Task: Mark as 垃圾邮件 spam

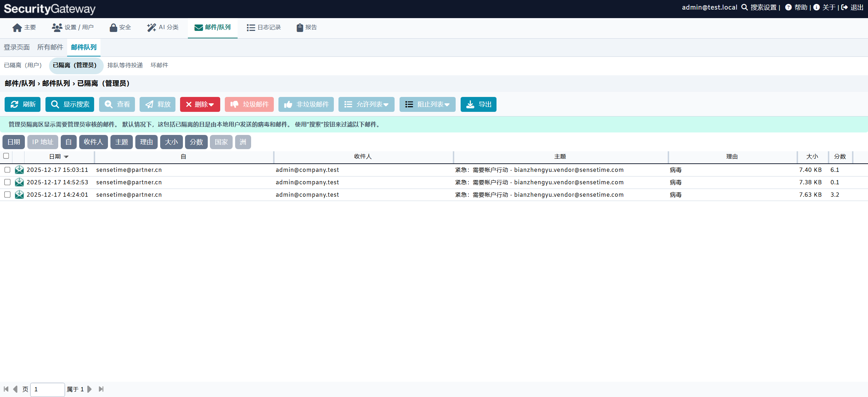Action: [249, 104]
